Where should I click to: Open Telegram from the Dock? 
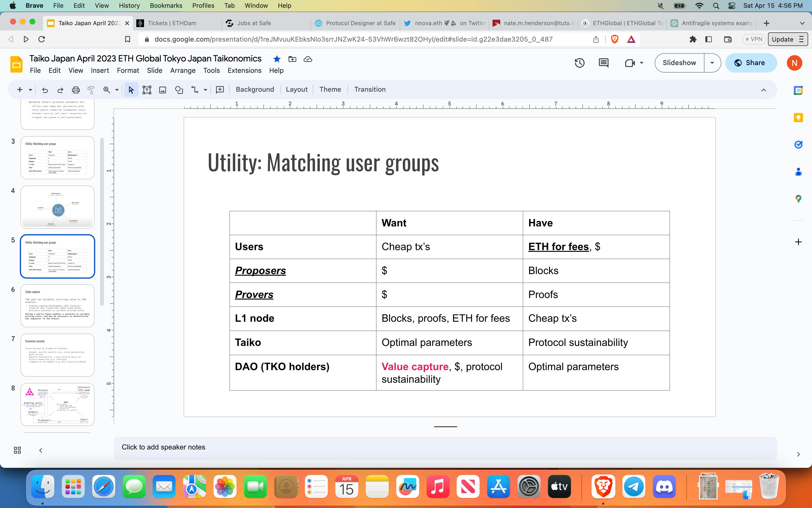coord(633,486)
